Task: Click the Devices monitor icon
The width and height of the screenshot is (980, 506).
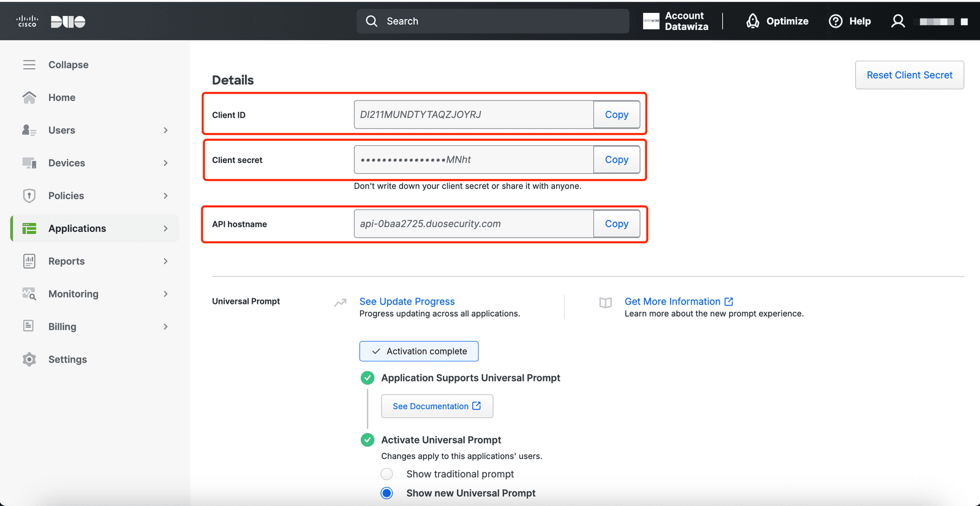Action: [29, 163]
